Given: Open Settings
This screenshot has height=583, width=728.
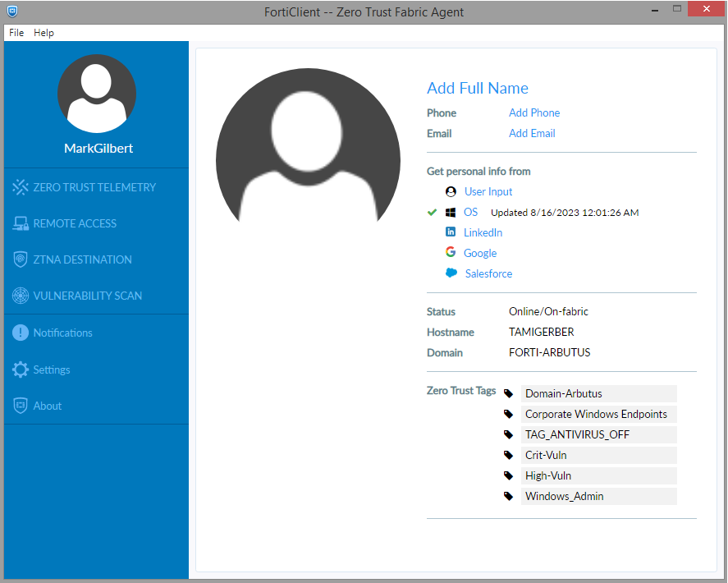Looking at the screenshot, I should [x=52, y=370].
